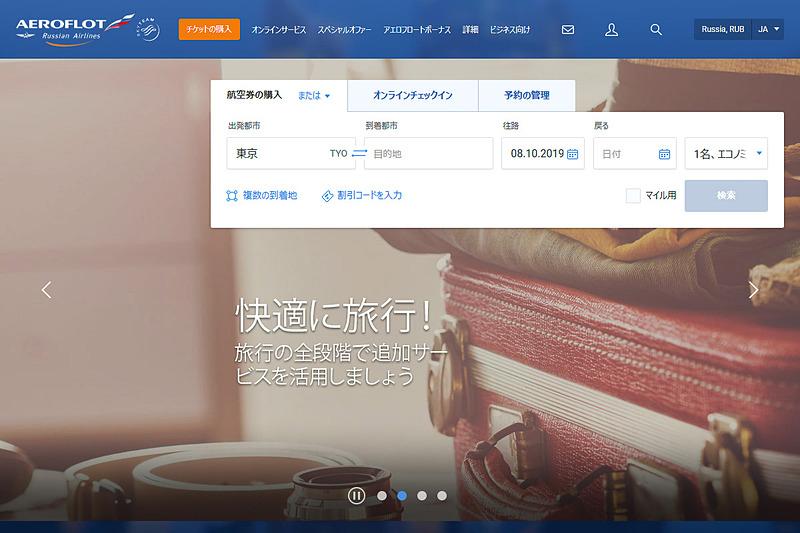Viewport: 800px width, 533px height.
Task: Swap departure and arrival cities arrows
Action: pyautogui.click(x=360, y=153)
